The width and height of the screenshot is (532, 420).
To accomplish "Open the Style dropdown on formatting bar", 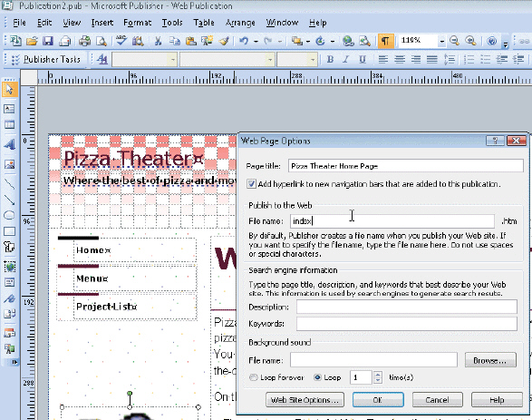I will 173,60.
